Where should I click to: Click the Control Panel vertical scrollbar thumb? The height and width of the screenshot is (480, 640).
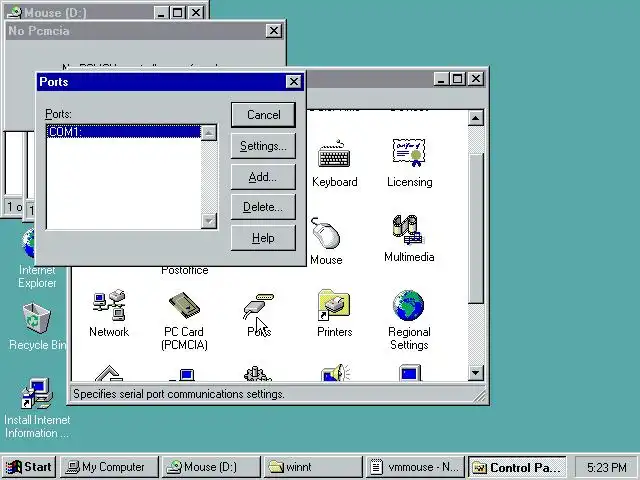475,229
